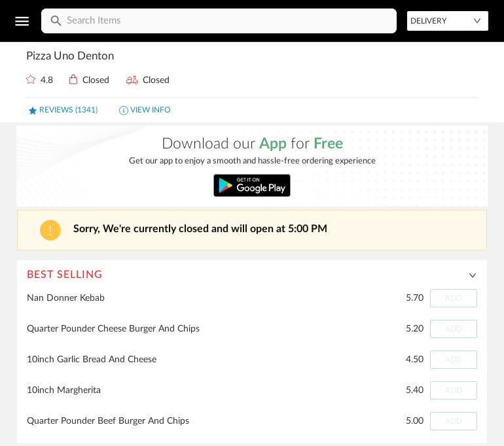Click the collection bag icon
The image size is (504, 446).
73,80
